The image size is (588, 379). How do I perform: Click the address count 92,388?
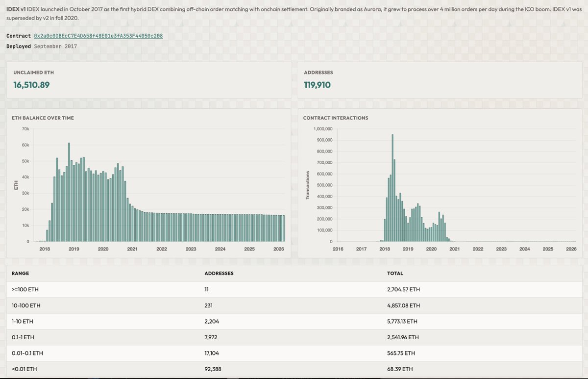tap(213, 369)
